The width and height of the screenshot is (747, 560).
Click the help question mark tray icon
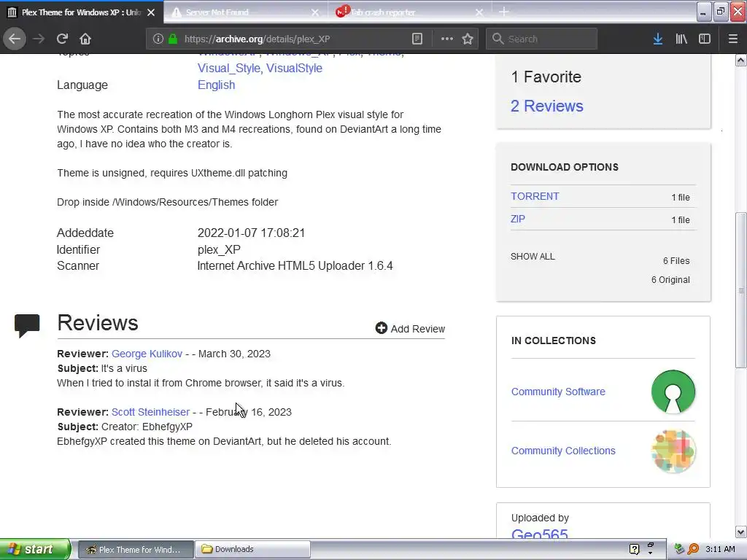pos(634,549)
